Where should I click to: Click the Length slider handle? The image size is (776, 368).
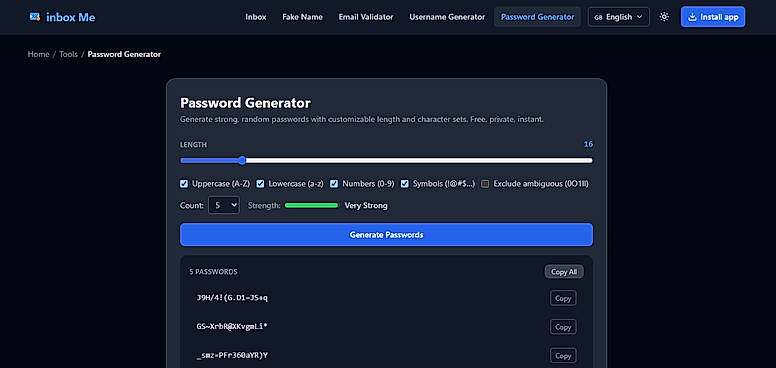point(242,160)
